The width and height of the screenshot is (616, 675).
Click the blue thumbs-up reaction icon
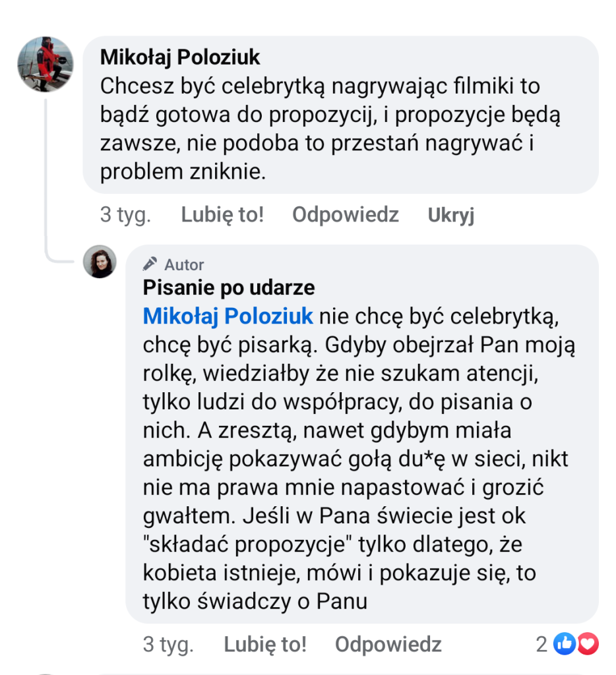pyautogui.click(x=565, y=644)
